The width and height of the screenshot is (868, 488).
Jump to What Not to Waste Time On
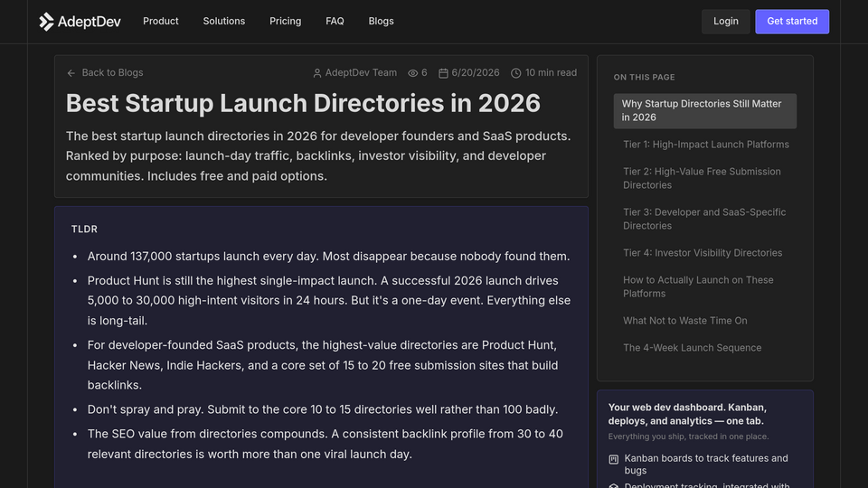[684, 320]
